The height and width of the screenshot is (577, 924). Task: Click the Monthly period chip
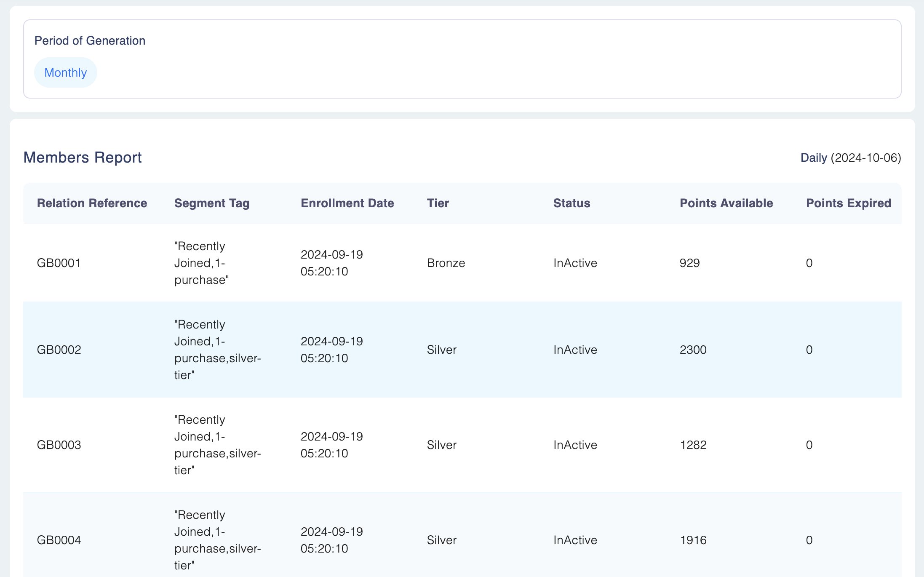pos(66,72)
